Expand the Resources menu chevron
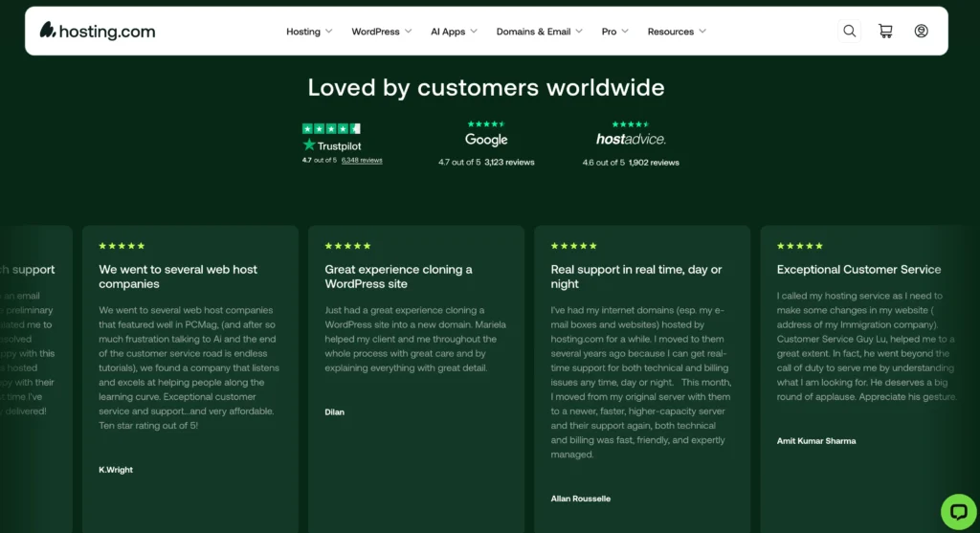 (x=702, y=32)
